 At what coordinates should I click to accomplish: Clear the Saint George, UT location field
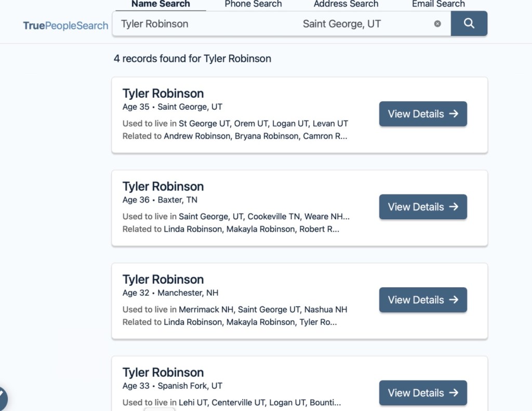pos(437,24)
